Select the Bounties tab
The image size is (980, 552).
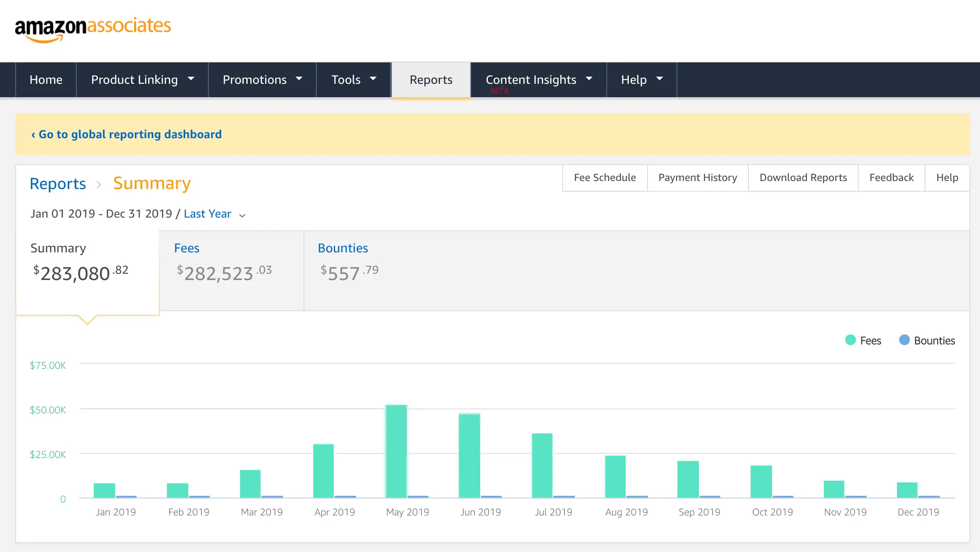click(x=375, y=270)
